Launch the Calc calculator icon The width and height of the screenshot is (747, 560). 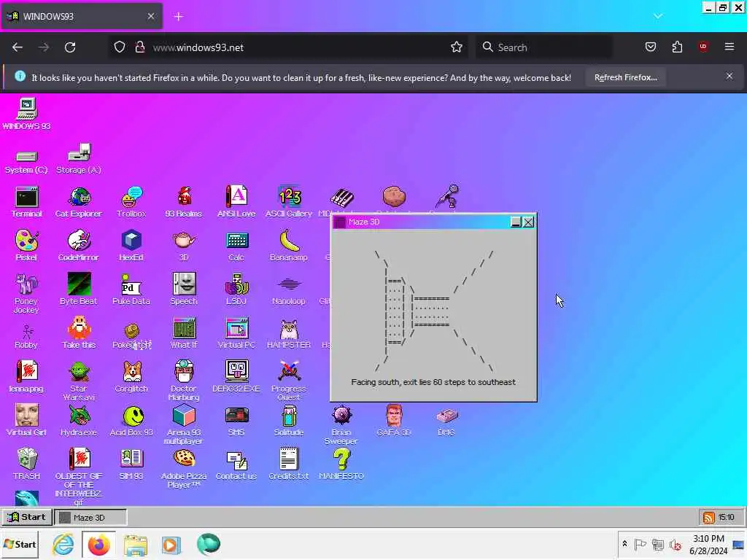236,246
